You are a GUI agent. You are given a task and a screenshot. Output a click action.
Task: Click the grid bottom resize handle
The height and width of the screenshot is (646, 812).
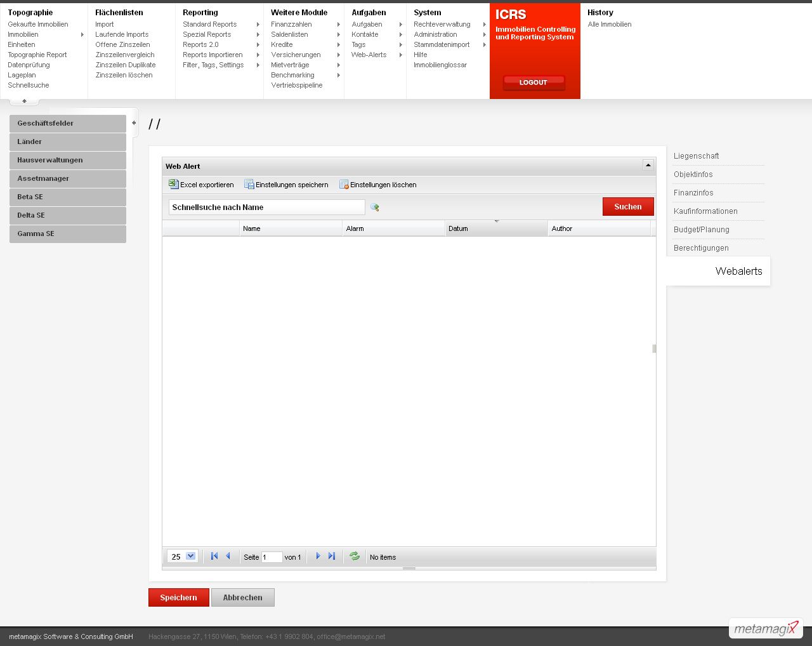[x=409, y=568]
